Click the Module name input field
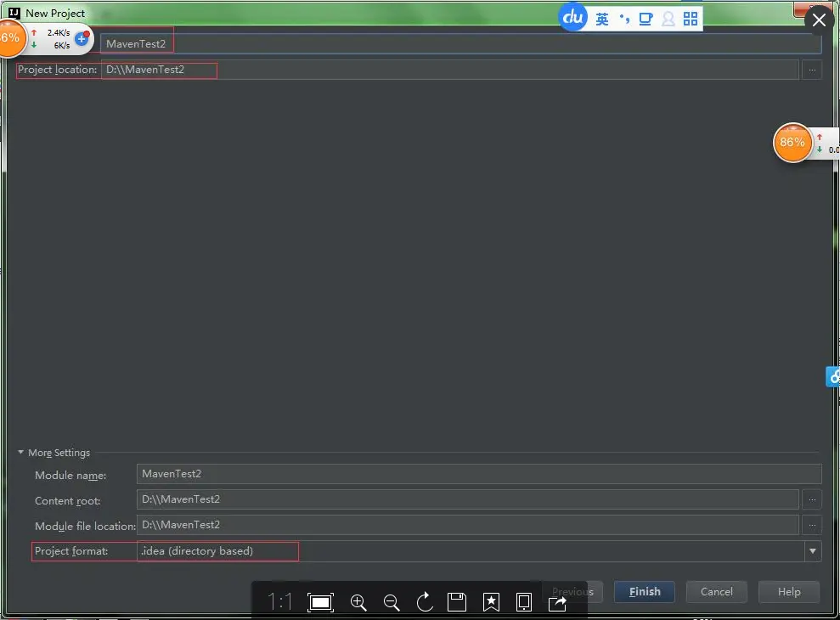The height and width of the screenshot is (620, 840). click(479, 474)
